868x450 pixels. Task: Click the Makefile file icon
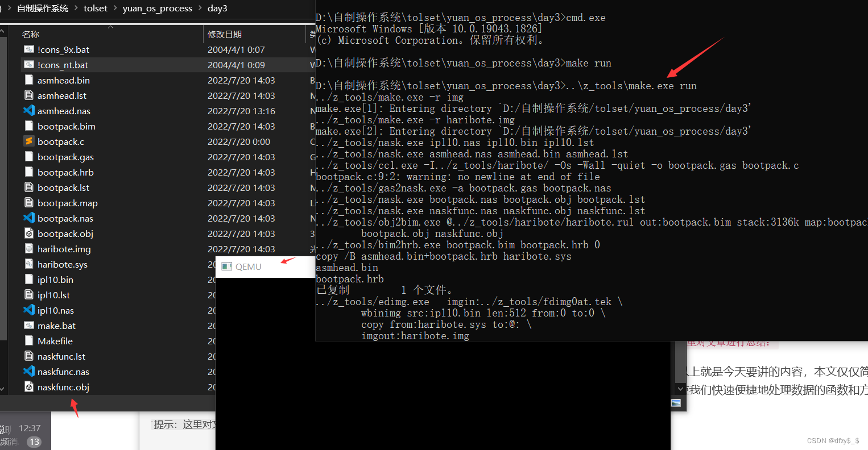29,341
